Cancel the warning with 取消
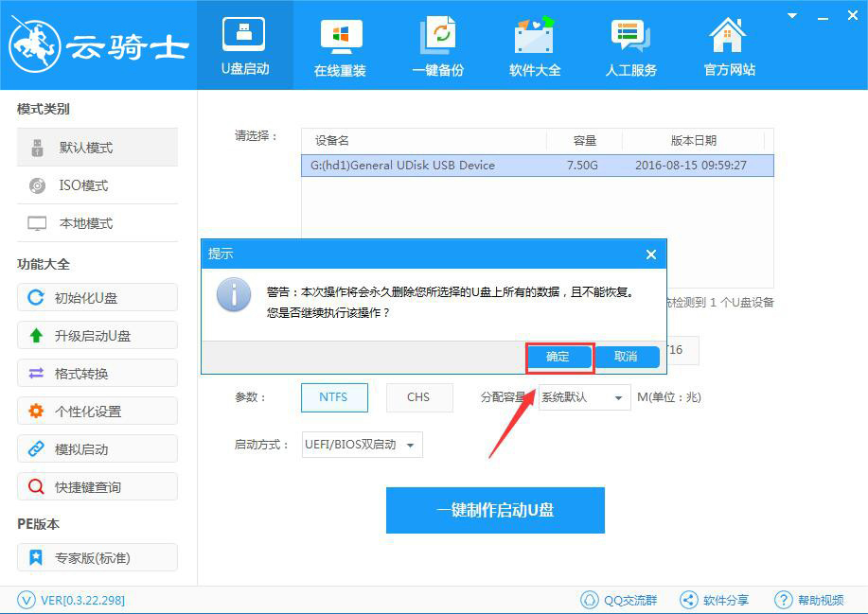Screen dimensions: 868x614 pos(626,357)
